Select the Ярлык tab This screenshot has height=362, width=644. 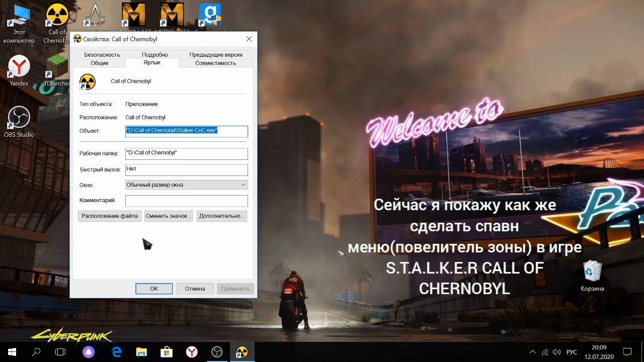[x=152, y=63]
